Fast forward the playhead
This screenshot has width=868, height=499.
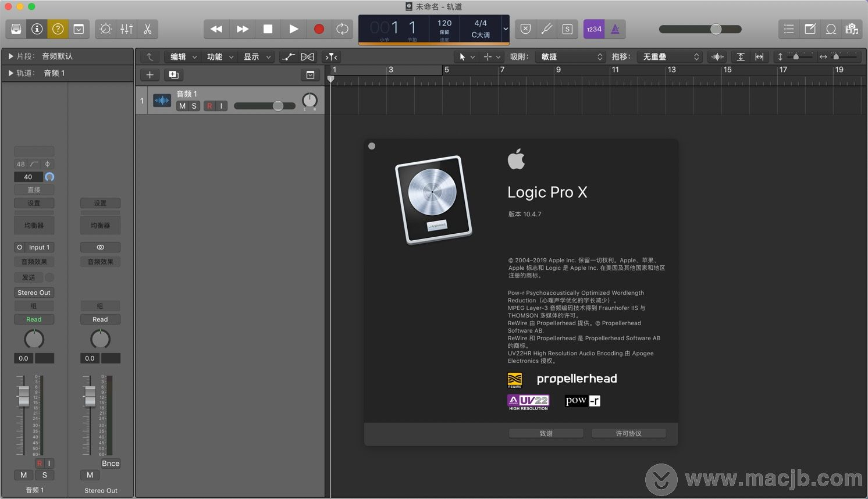coord(242,29)
